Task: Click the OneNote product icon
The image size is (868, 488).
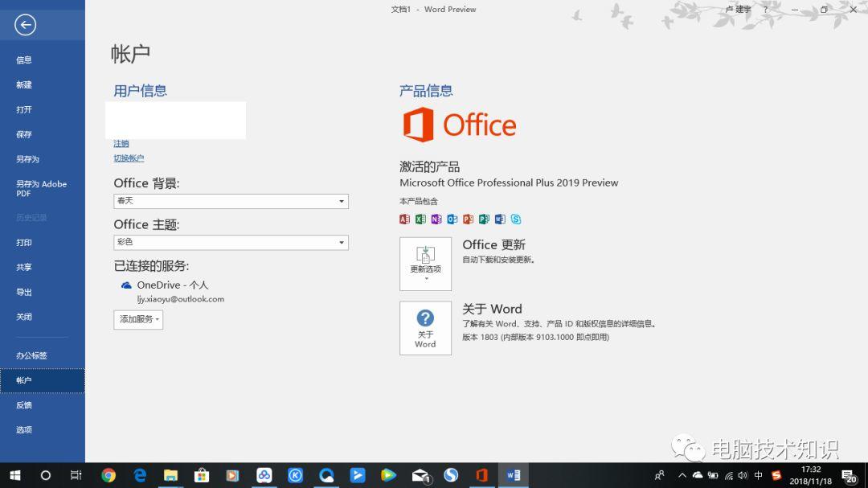Action: point(436,219)
